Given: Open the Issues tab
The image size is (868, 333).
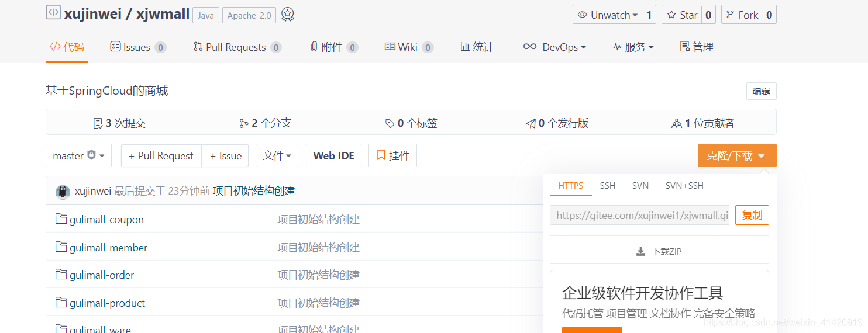Looking at the screenshot, I should [138, 47].
